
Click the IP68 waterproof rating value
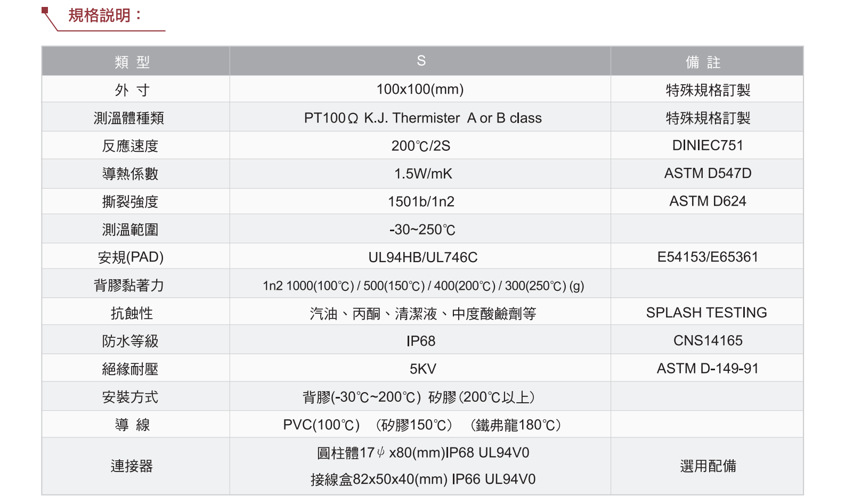click(x=421, y=341)
